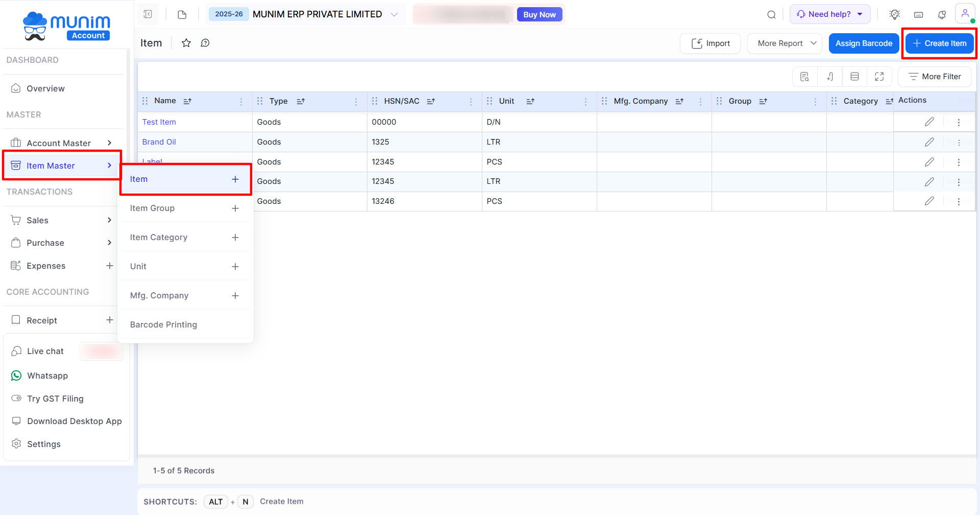Edit the Brand Oil row with pencil icon
This screenshot has width=980, height=516.
point(929,142)
